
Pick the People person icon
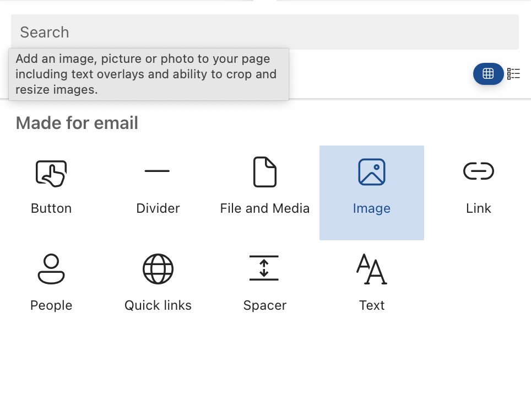click(x=51, y=269)
